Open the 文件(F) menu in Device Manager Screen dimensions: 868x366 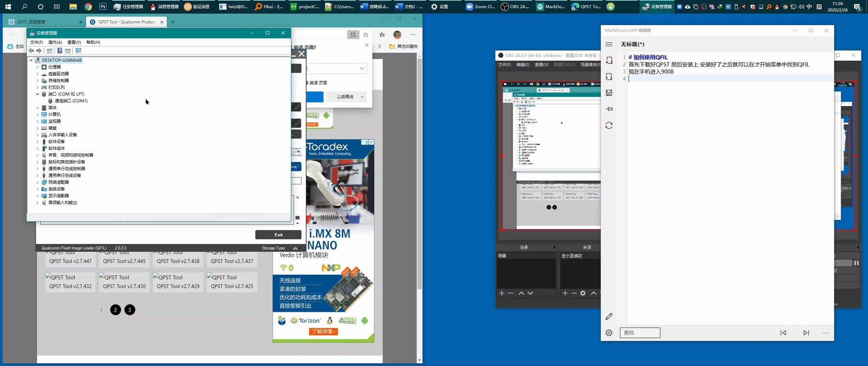pos(36,42)
